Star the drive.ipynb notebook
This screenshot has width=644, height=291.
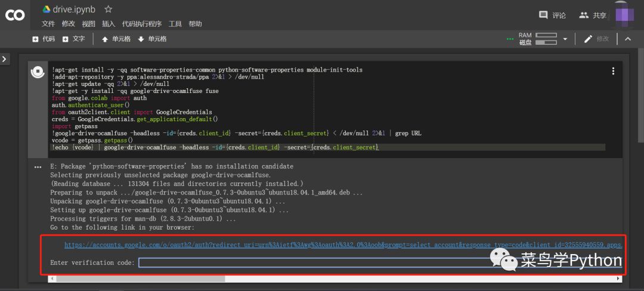[108, 10]
